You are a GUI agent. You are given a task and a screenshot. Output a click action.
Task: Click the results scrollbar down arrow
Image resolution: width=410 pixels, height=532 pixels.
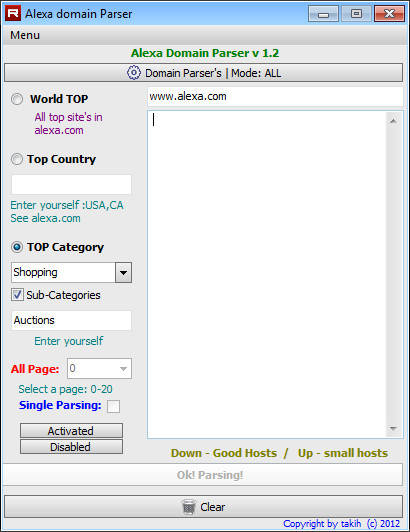[393, 429]
